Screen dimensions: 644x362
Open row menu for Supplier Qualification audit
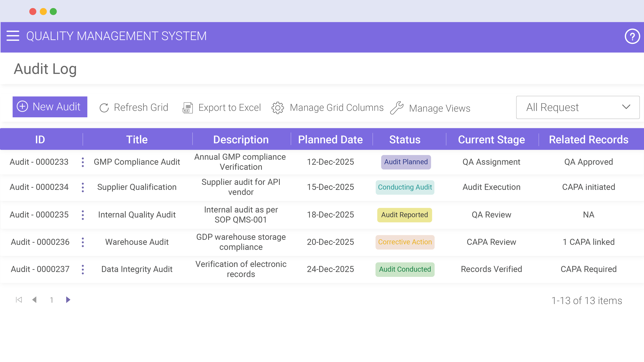pyautogui.click(x=83, y=187)
